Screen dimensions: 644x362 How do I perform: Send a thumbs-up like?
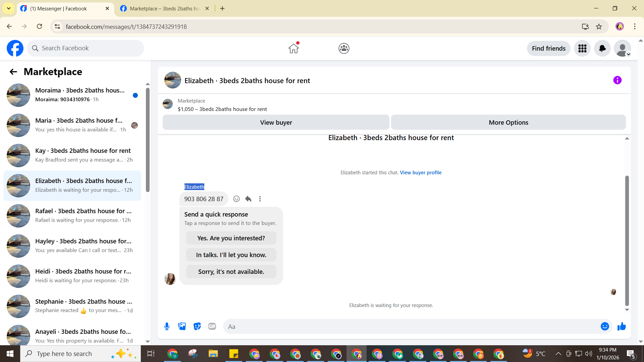(x=622, y=326)
